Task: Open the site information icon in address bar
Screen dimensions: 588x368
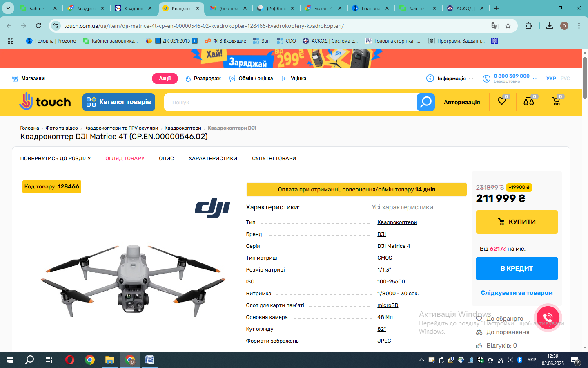Action: (x=56, y=26)
